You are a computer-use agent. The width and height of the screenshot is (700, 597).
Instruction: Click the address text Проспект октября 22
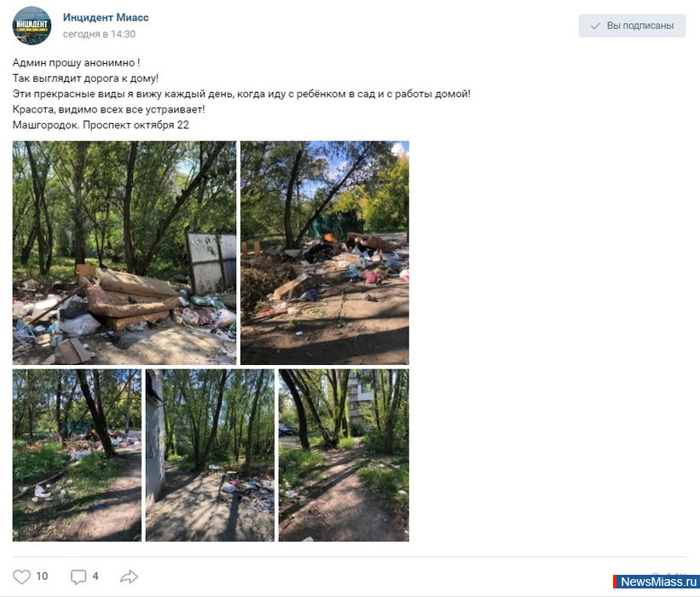pos(136,125)
